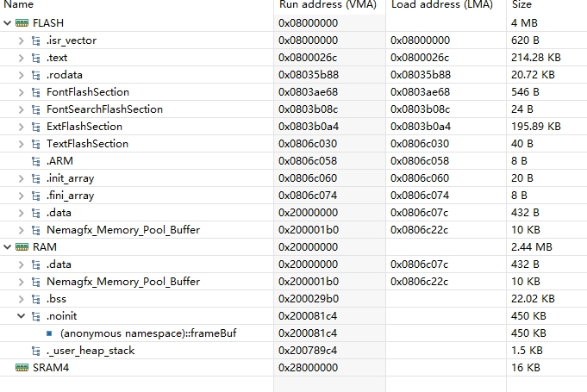Click the ExtFlashSection section icon
This screenshot has height=392, width=587.
coord(36,127)
